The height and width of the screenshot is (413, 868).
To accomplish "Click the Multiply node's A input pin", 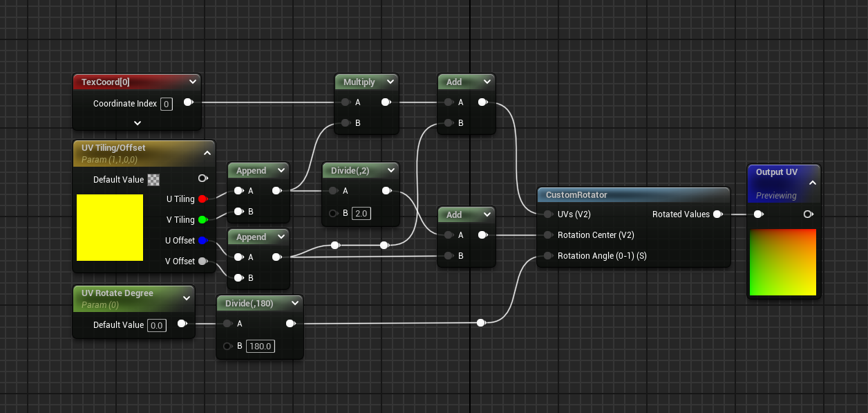I will pos(346,103).
